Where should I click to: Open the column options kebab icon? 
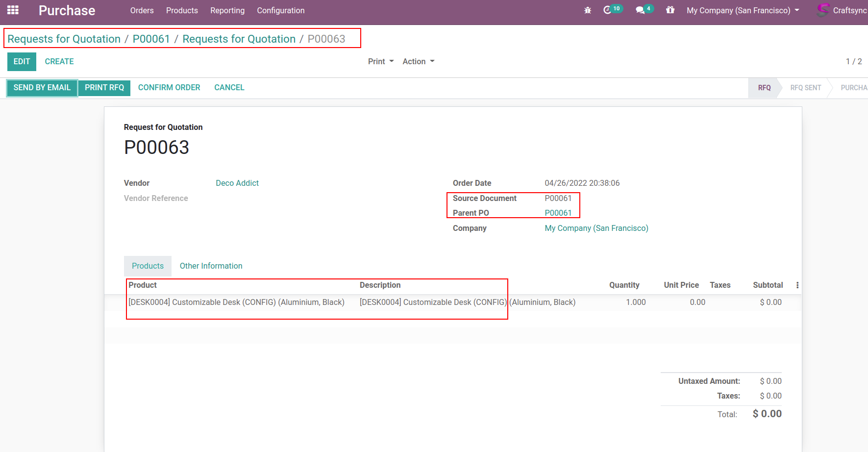click(797, 285)
